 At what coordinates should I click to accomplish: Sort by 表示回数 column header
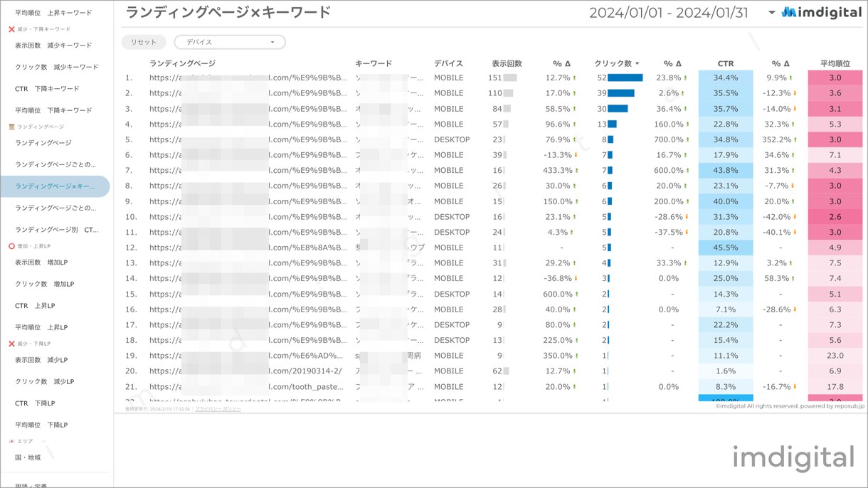(507, 63)
